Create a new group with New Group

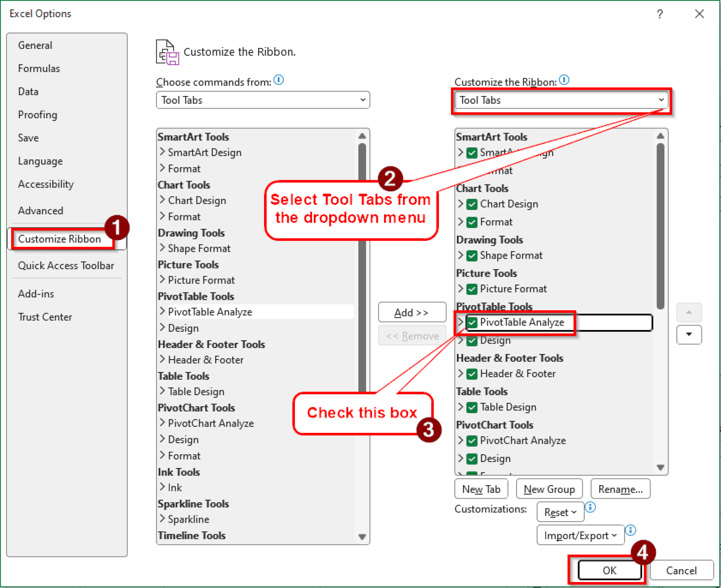(x=549, y=489)
